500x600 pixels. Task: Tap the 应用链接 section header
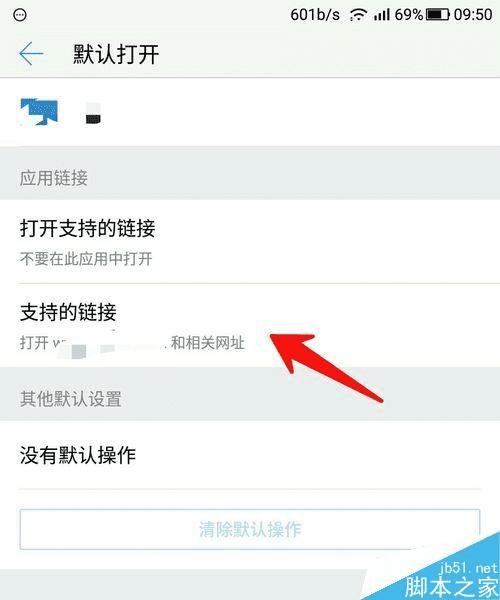[x=54, y=178]
